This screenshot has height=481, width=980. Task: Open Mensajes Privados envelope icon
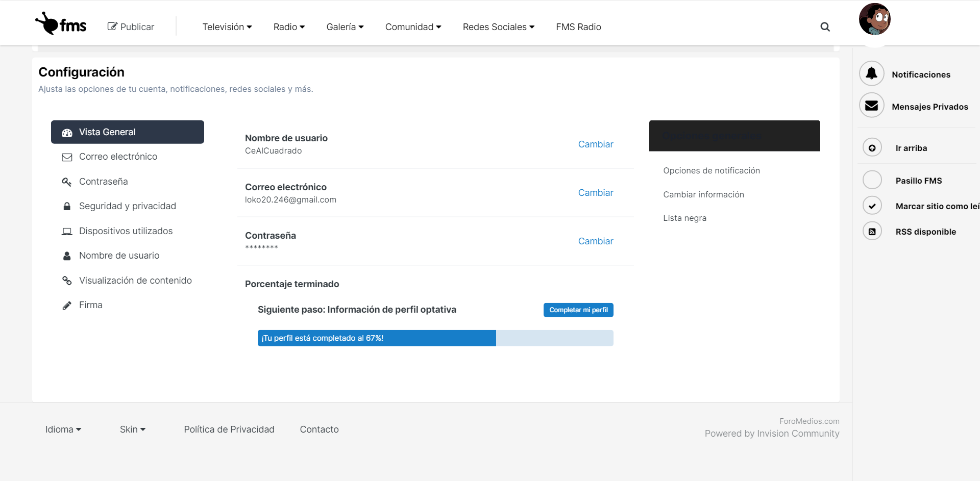pos(871,106)
